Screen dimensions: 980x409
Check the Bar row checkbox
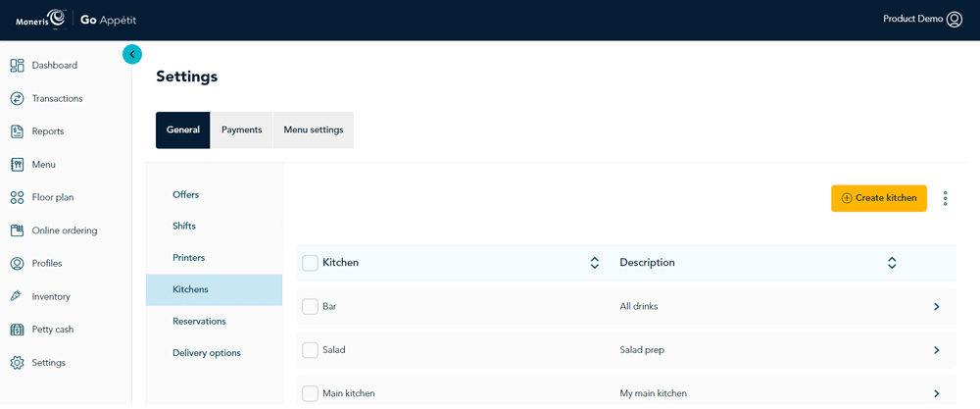310,307
